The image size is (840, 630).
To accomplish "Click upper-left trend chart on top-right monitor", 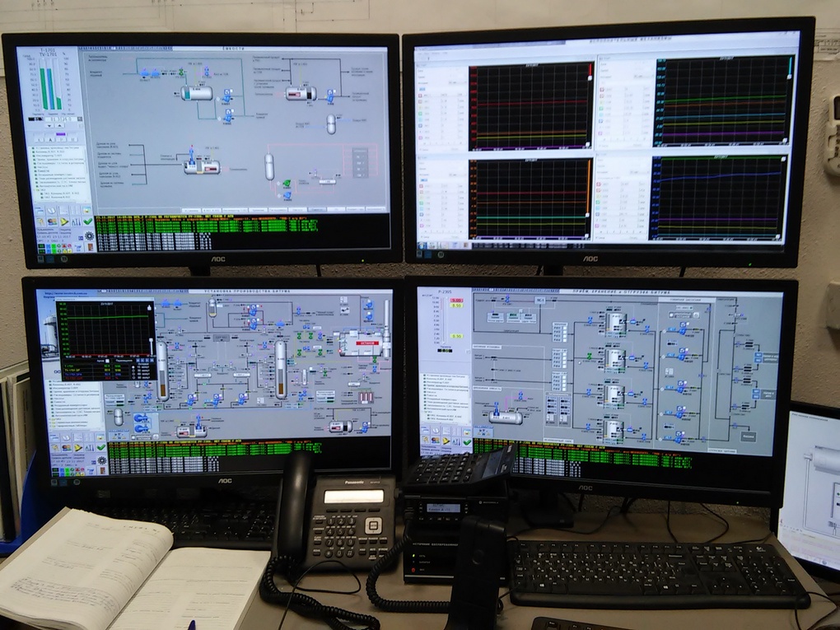I will pyautogui.click(x=530, y=107).
